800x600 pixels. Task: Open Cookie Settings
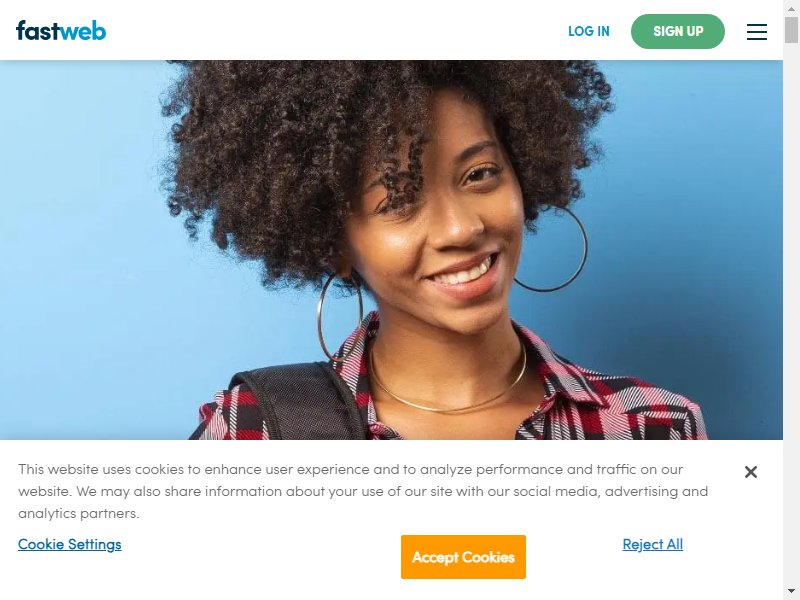(70, 544)
